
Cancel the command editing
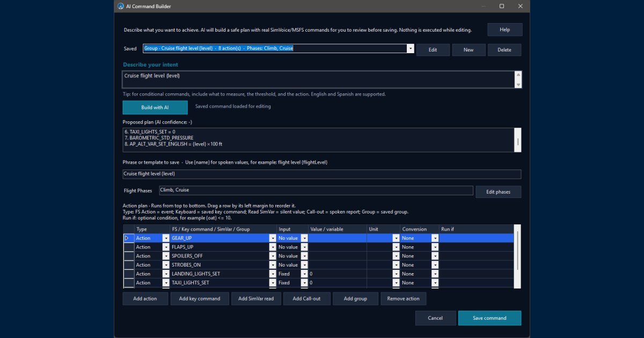point(435,318)
